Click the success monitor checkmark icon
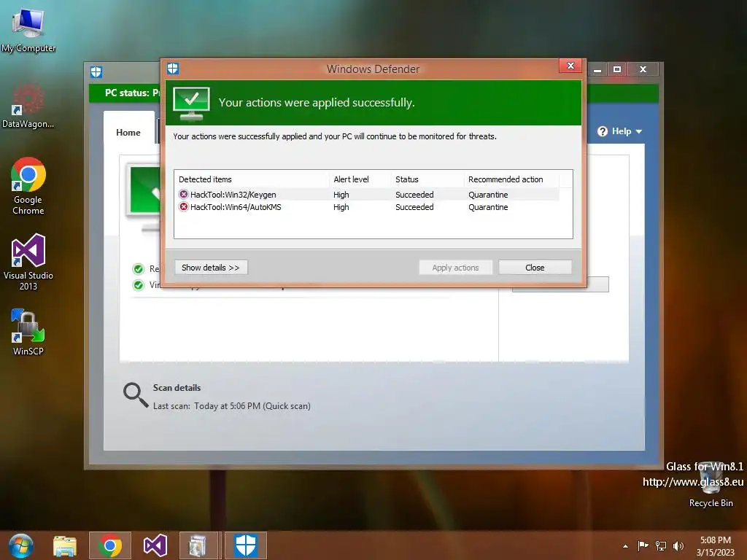Screen dimensions: 747x560 (191, 104)
